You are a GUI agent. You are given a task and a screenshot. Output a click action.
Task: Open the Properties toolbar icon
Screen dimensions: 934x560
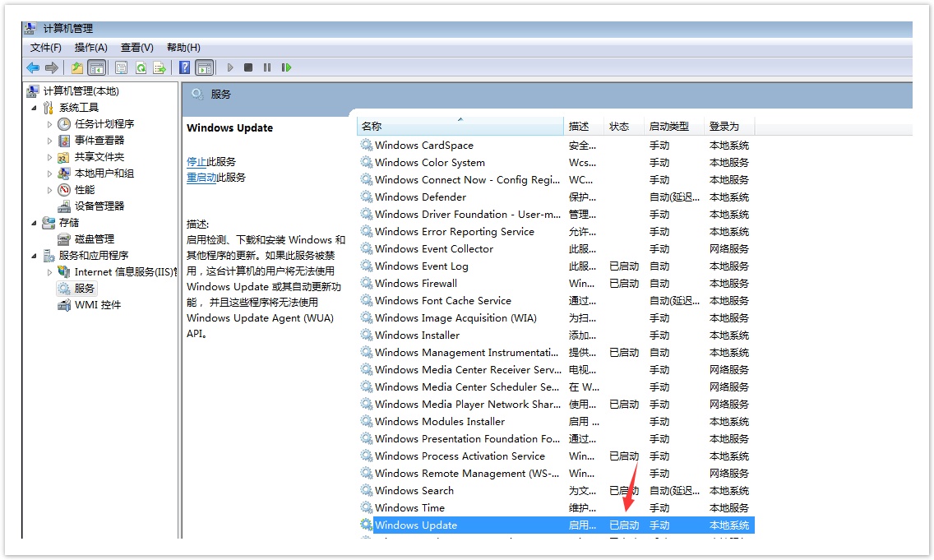pos(121,68)
